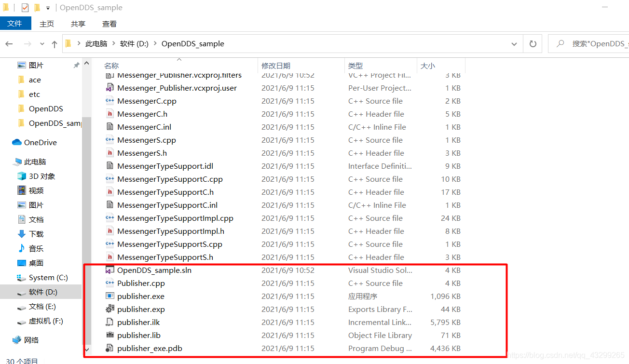Select the MessengerTypeSupportImpl.h file
Image resolution: width=629 pixels, height=364 pixels.
point(171,231)
